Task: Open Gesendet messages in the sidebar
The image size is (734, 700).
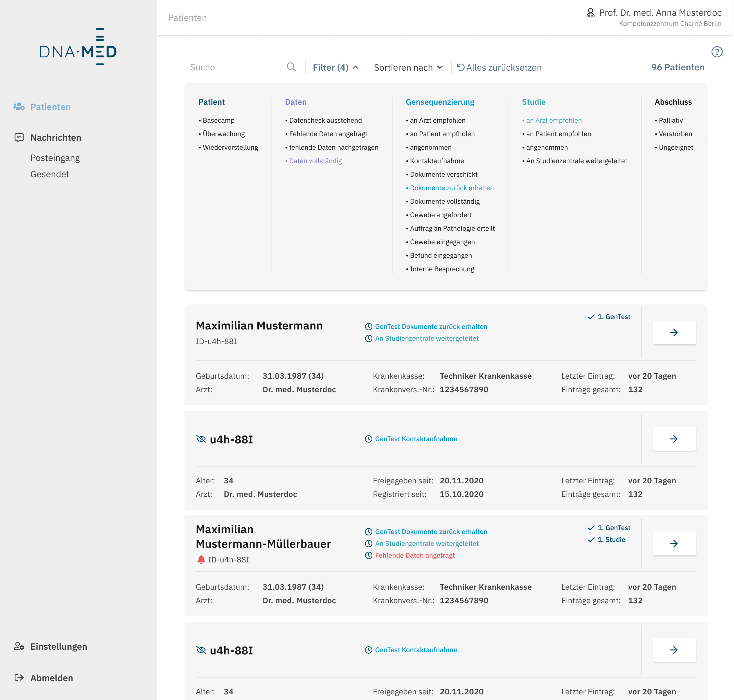Action: click(x=49, y=174)
